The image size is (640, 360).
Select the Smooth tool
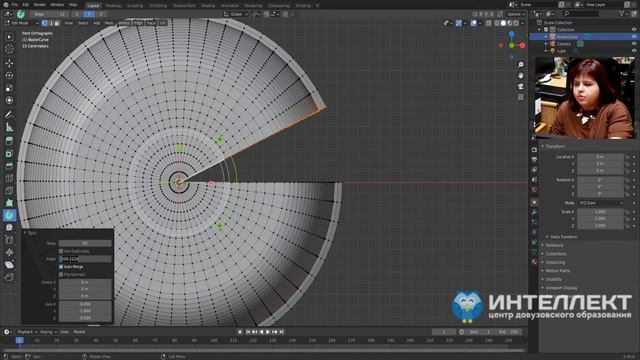[x=9, y=227]
